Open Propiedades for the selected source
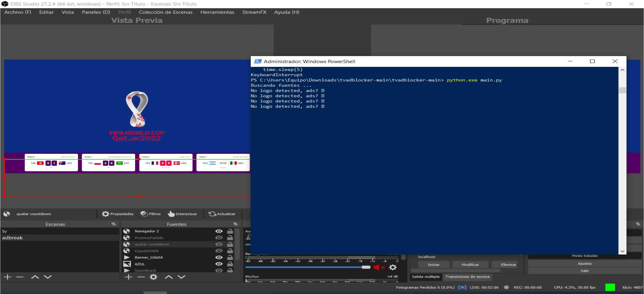Viewport: 644px width, 294px height. pyautogui.click(x=118, y=214)
